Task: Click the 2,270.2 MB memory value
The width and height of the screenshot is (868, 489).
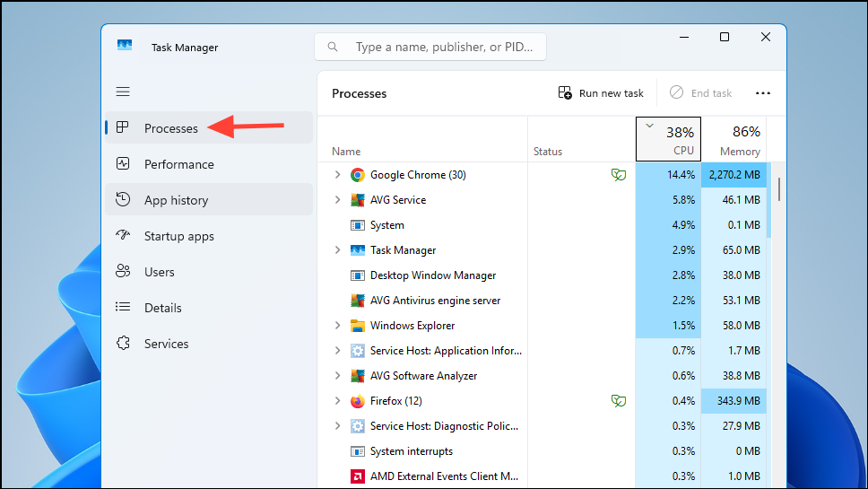Action: (734, 175)
